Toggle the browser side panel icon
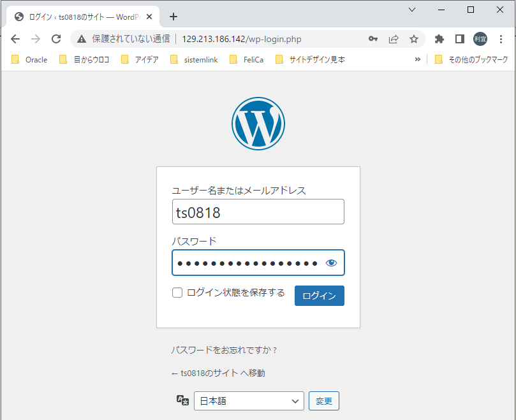This screenshot has width=516, height=420. [x=460, y=39]
